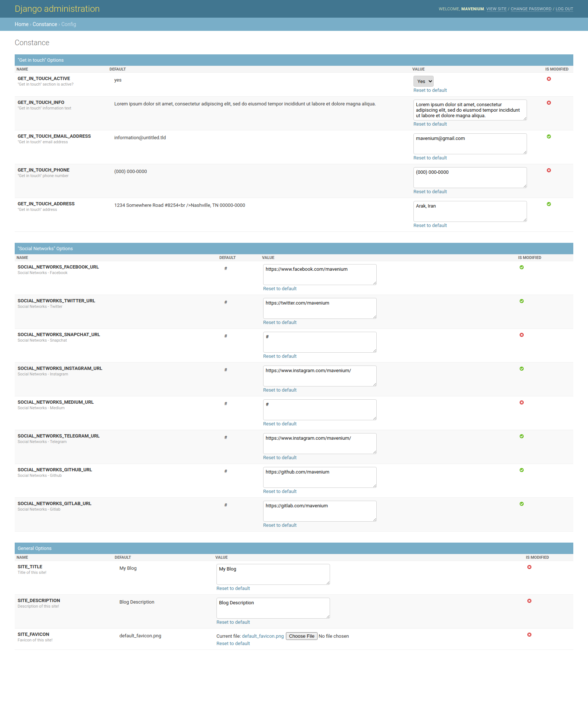Click green modified icon for Gitlab URL

(521, 504)
